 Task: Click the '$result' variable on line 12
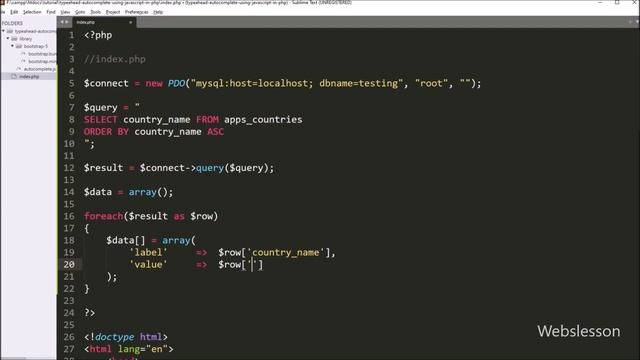pos(103,168)
